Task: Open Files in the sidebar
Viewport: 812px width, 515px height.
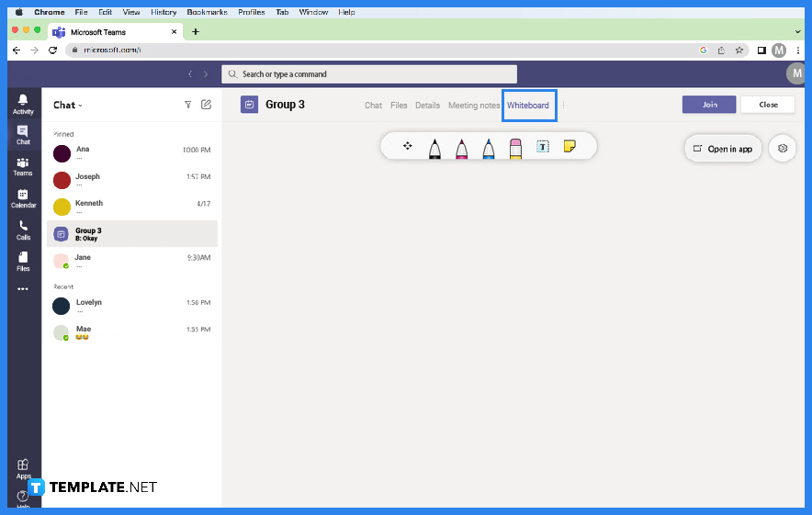Action: (x=23, y=262)
